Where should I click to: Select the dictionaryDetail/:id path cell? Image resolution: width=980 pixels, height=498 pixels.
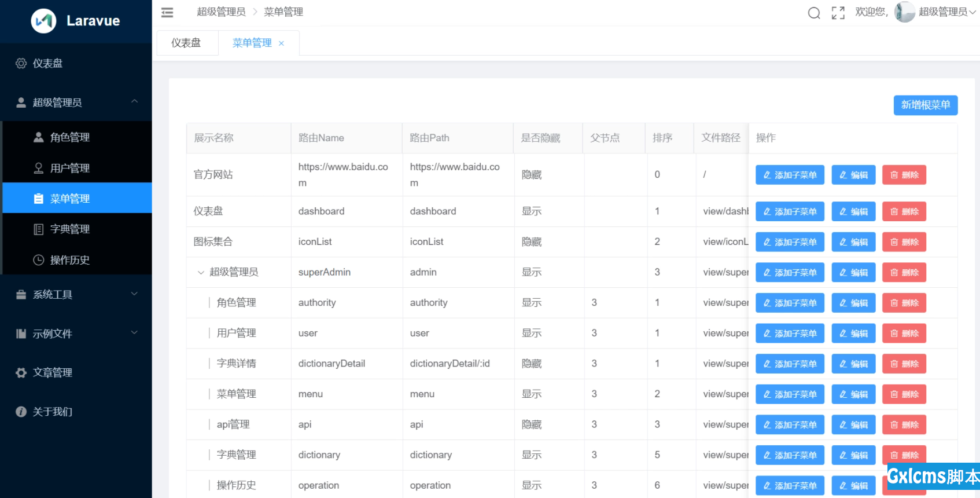point(458,364)
